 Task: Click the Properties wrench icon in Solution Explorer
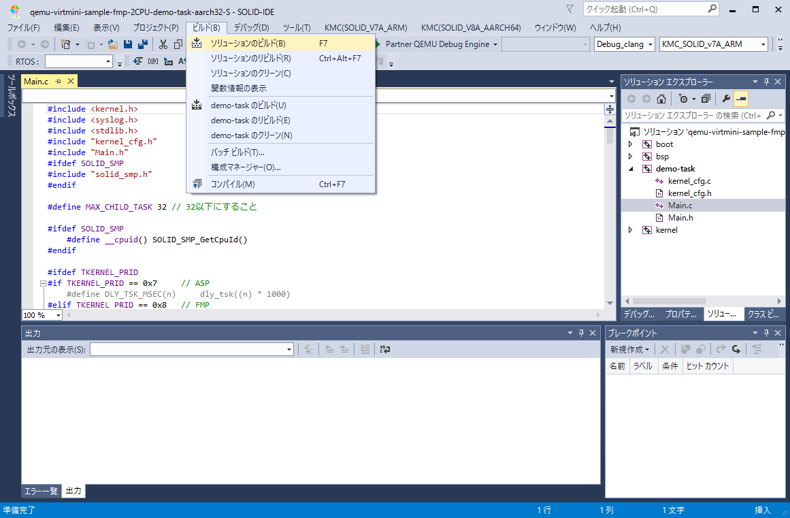726,99
